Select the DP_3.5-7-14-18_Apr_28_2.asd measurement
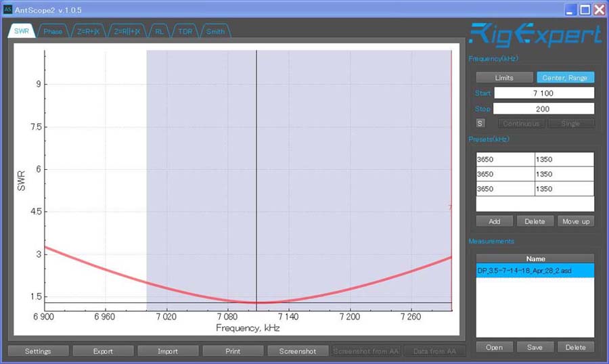Image resolution: width=609 pixels, height=364 pixels. click(535, 271)
